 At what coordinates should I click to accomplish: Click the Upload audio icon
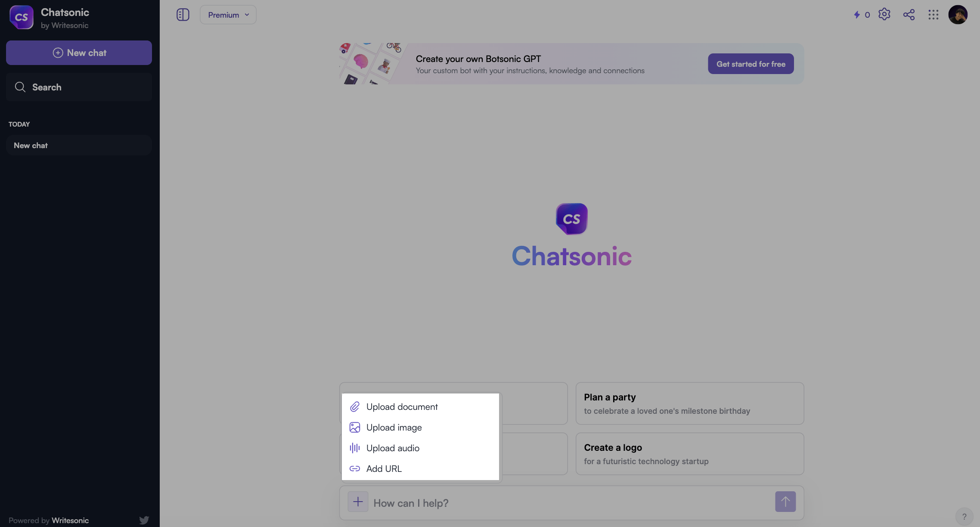point(355,448)
